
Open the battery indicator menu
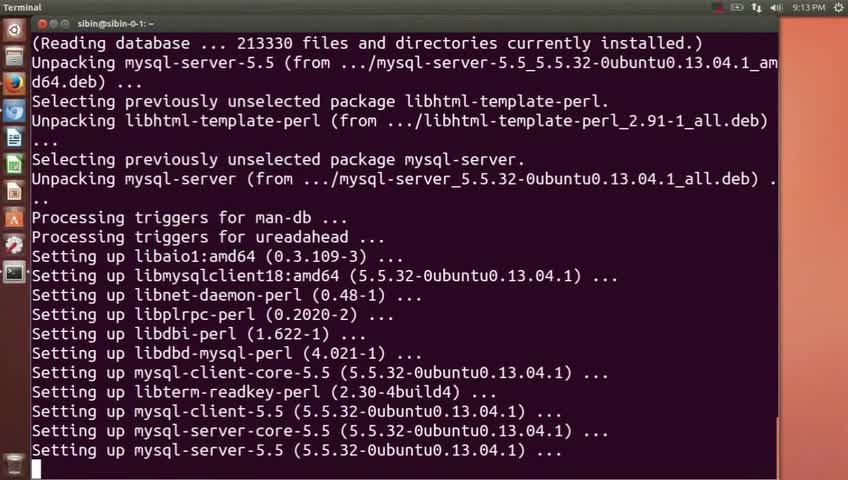tap(738, 7)
